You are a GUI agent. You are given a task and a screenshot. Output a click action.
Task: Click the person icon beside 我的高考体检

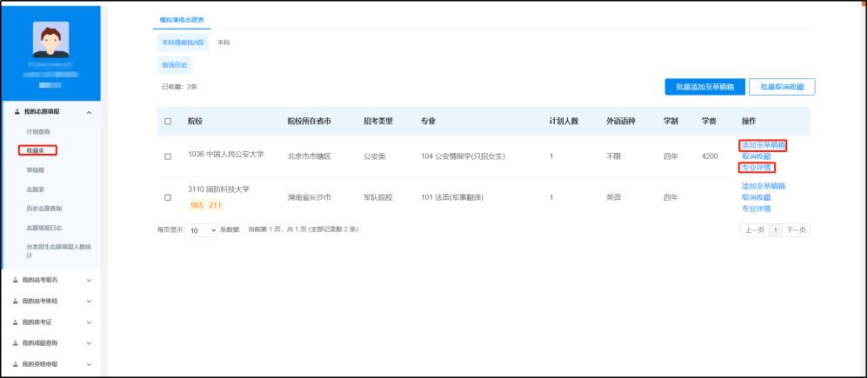tap(19, 301)
